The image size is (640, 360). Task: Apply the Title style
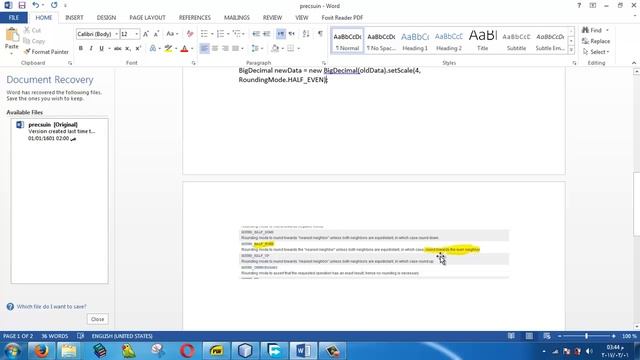click(483, 41)
